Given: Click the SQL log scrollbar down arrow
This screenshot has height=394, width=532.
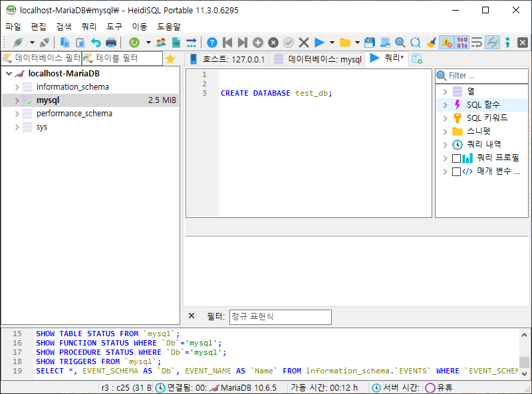Looking at the screenshot, I should point(524,373).
